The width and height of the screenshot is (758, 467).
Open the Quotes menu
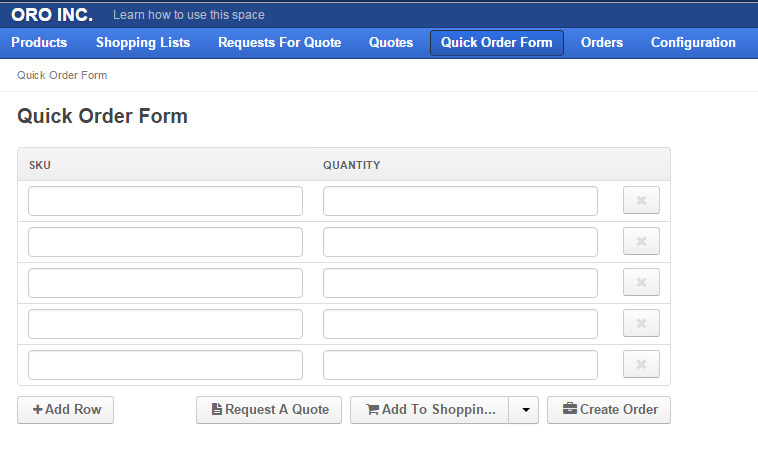click(391, 43)
